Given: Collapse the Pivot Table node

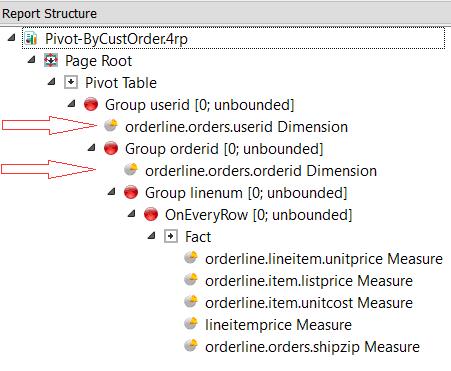Looking at the screenshot, I should pyautogui.click(x=52, y=82).
